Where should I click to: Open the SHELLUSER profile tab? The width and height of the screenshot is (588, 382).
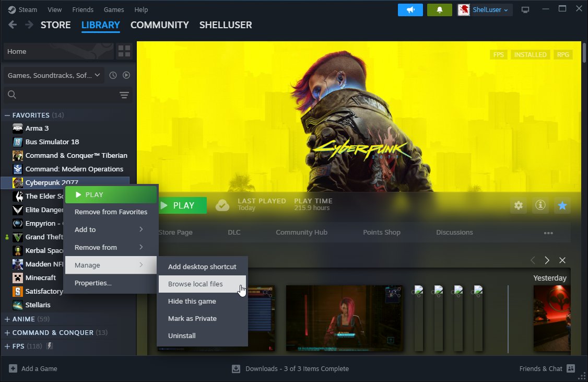click(x=226, y=25)
